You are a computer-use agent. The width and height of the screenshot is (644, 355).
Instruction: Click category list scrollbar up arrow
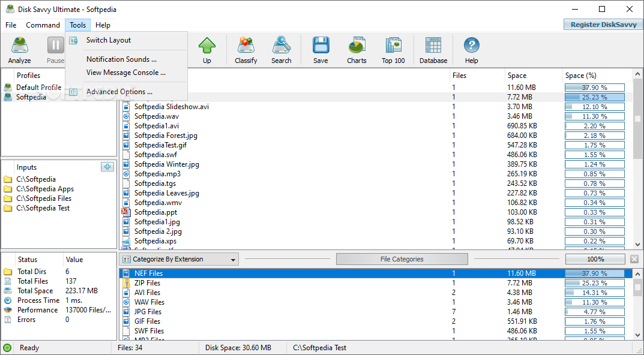pos(638,273)
